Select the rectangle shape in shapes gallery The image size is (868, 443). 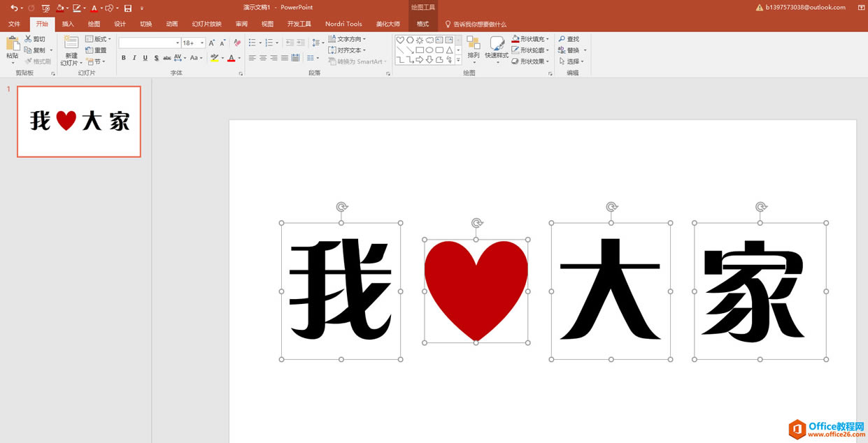(420, 50)
